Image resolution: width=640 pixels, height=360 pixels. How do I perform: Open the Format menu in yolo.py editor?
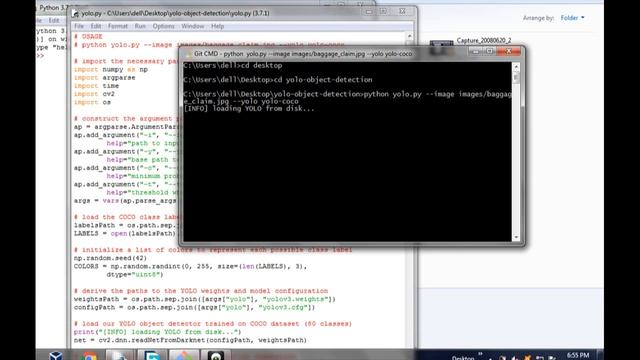click(118, 26)
